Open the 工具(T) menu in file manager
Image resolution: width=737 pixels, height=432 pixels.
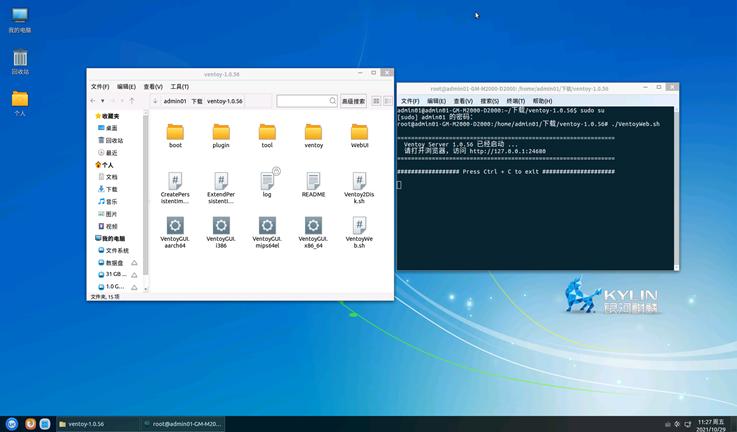[179, 87]
